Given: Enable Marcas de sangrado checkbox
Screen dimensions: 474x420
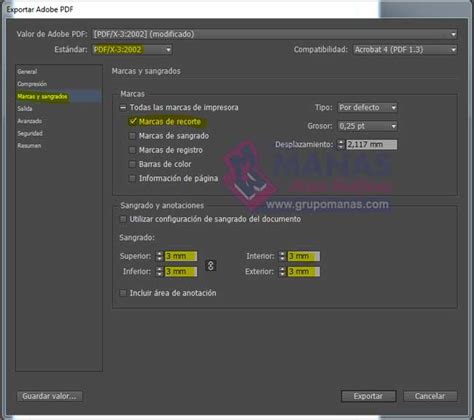Looking at the screenshot, I should pyautogui.click(x=132, y=136).
